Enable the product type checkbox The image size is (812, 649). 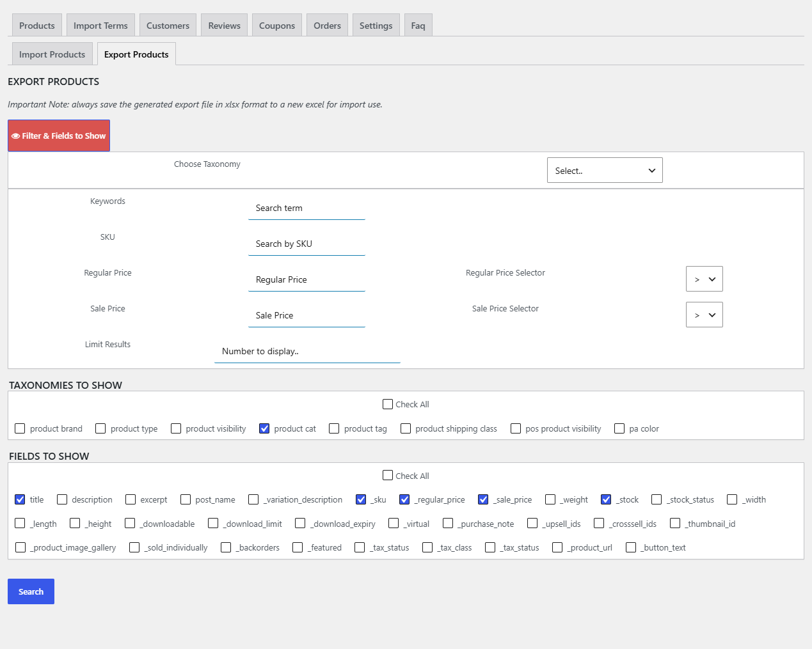[100, 428]
